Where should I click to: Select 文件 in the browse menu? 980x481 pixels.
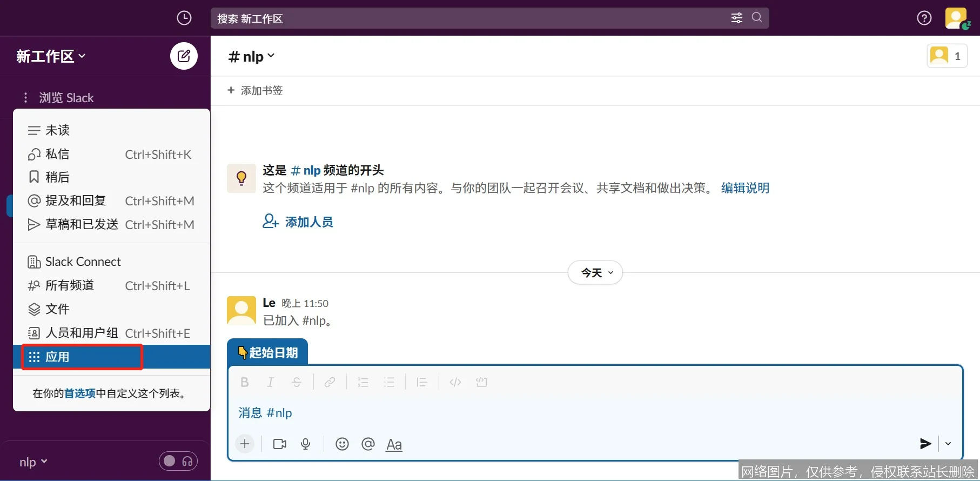point(111,309)
